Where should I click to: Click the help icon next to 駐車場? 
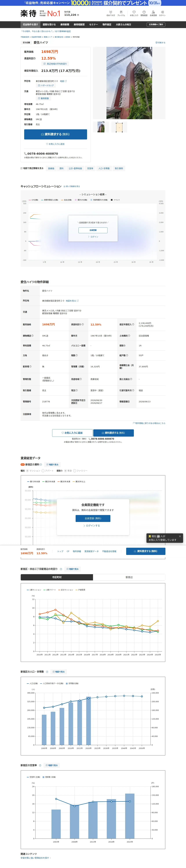coord(30,366)
